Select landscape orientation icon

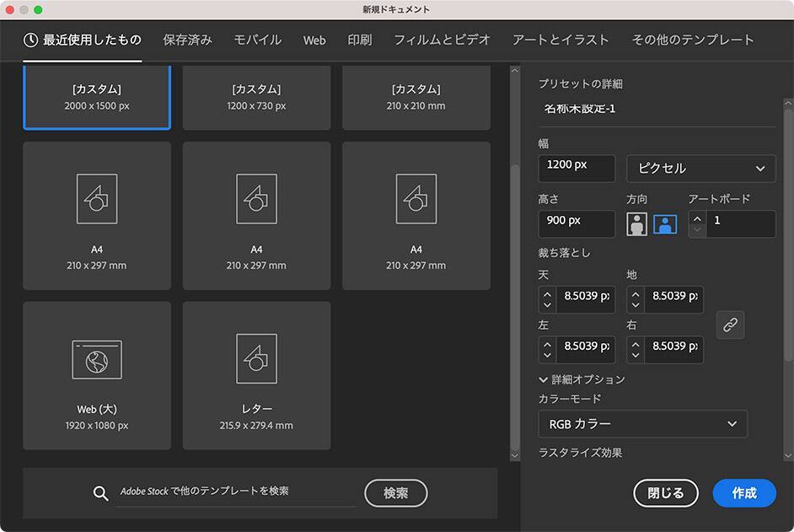tap(665, 224)
